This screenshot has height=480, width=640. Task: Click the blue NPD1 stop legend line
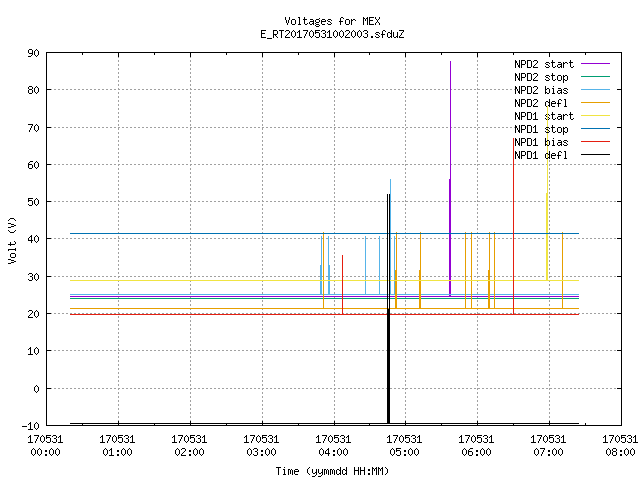click(596, 129)
